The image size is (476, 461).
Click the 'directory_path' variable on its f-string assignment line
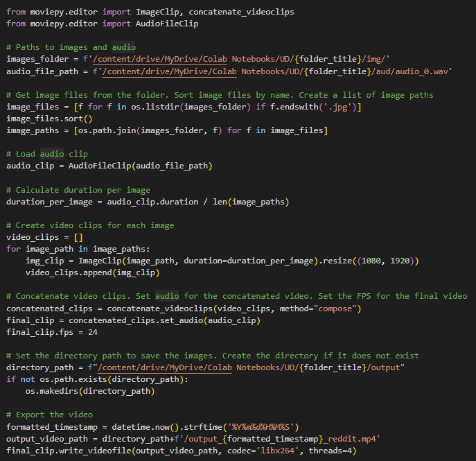coord(39,368)
